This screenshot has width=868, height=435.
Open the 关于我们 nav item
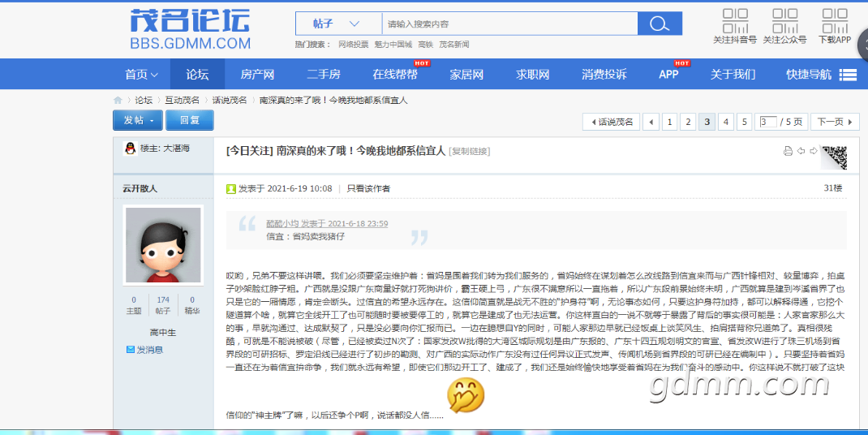pyautogui.click(x=733, y=74)
